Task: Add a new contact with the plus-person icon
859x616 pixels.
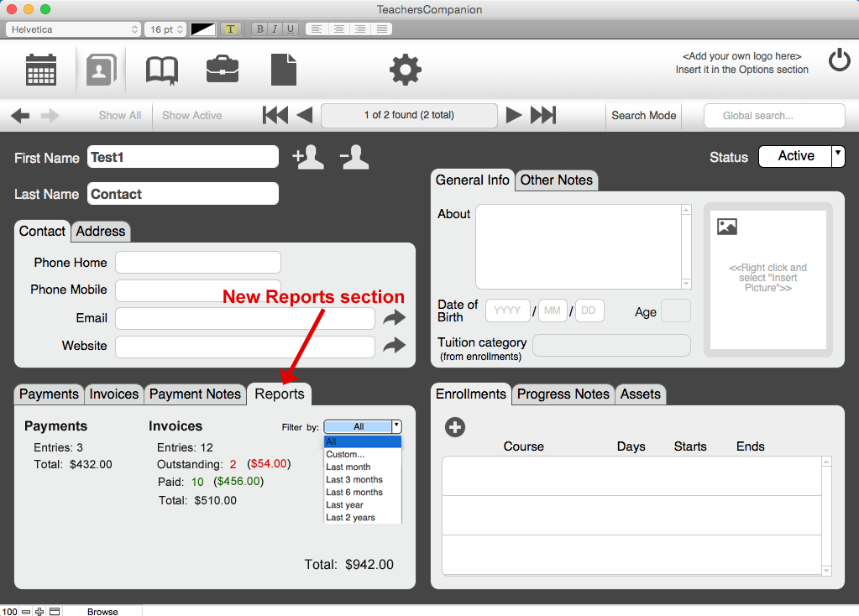Action: 308,157
